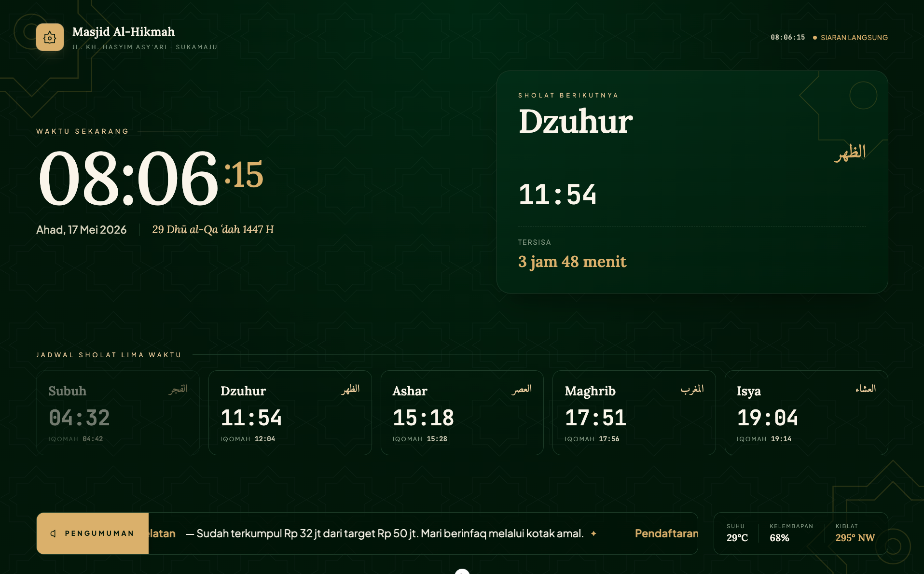Click the TERSISA label
This screenshot has height=574, width=924.
point(535,242)
